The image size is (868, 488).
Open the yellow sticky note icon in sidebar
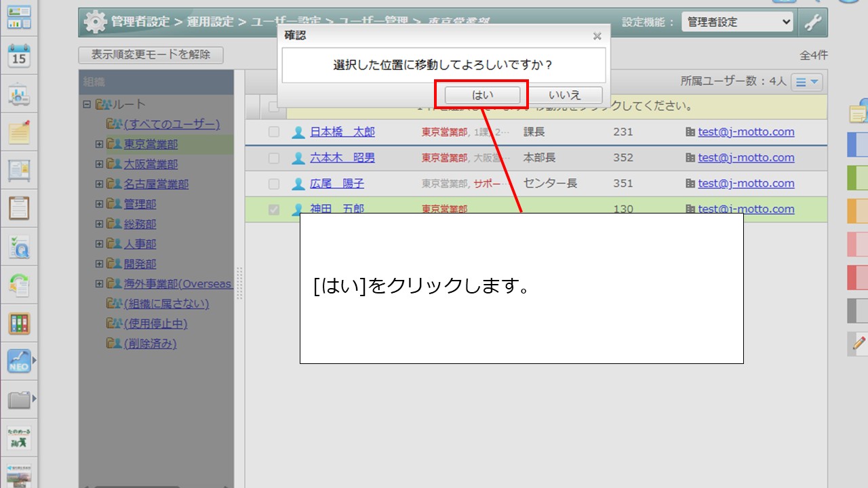click(19, 132)
